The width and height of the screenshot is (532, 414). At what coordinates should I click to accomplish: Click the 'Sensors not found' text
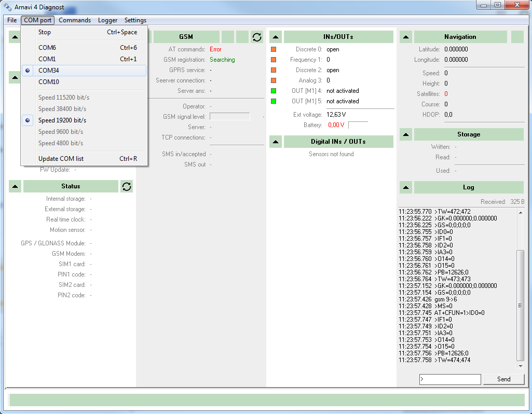click(x=331, y=154)
